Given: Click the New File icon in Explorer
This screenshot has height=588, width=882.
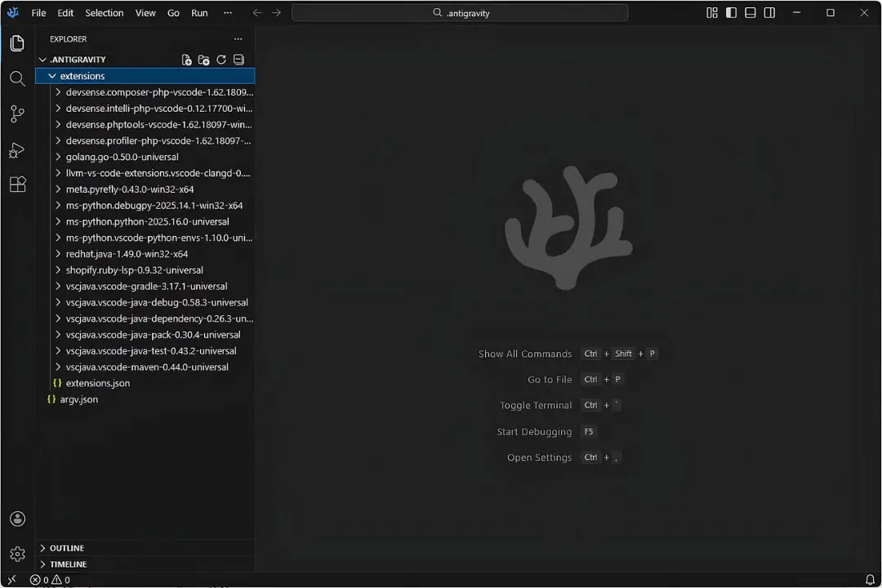Looking at the screenshot, I should click(x=187, y=60).
